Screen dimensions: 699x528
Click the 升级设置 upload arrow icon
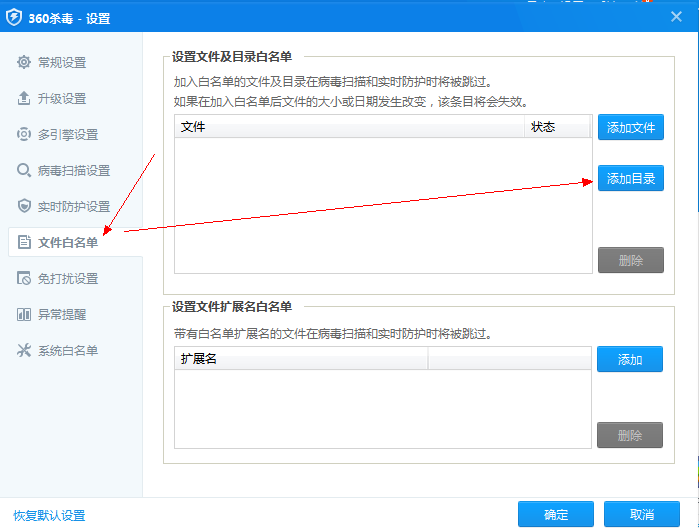click(x=24, y=99)
